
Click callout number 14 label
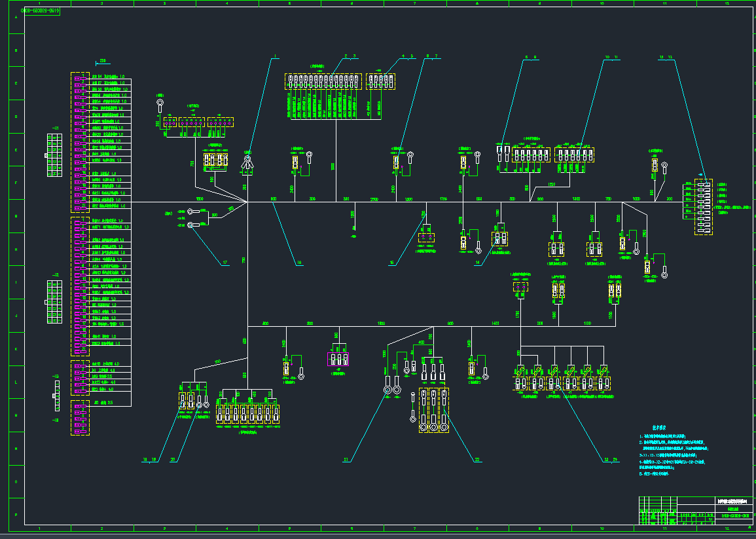click(477, 263)
